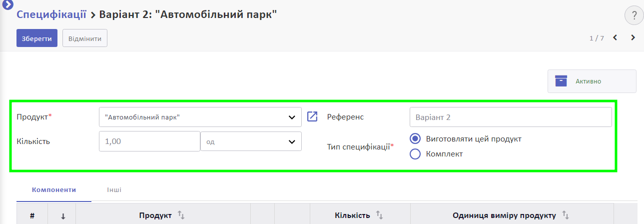644x224 pixels.
Task: Open the unit of measure 'од' dropdown
Action: click(x=292, y=141)
